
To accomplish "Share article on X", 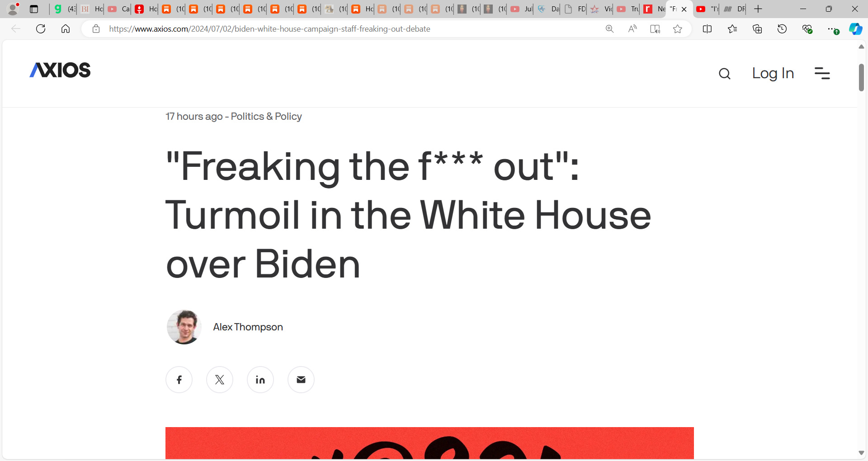I will click(220, 380).
